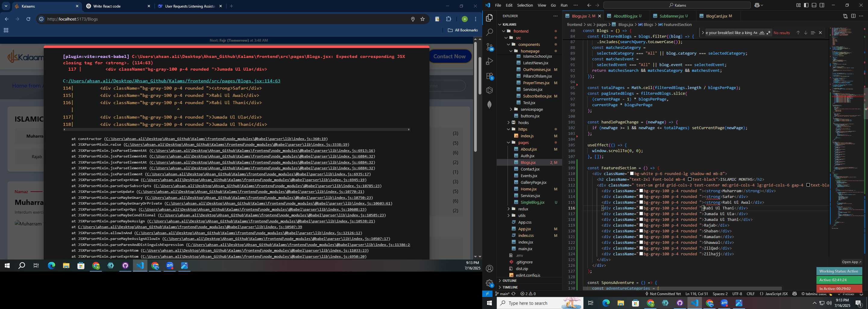The width and height of the screenshot is (868, 309).
Task: Toggle the bottom panel visibility
Action: click(814, 5)
